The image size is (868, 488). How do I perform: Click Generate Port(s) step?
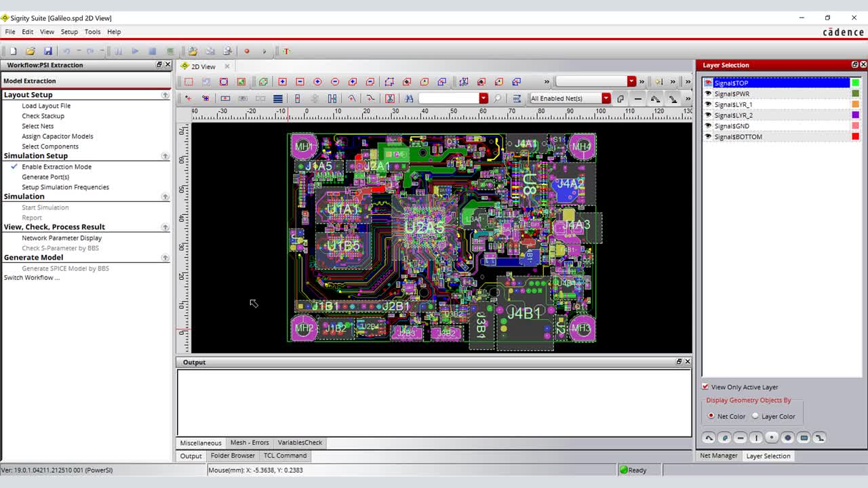45,177
